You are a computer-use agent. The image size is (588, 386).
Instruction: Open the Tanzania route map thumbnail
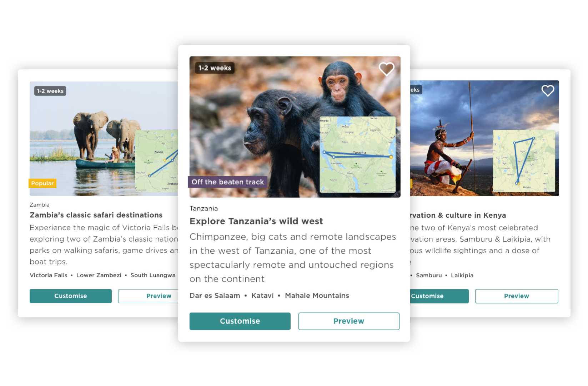(x=357, y=154)
